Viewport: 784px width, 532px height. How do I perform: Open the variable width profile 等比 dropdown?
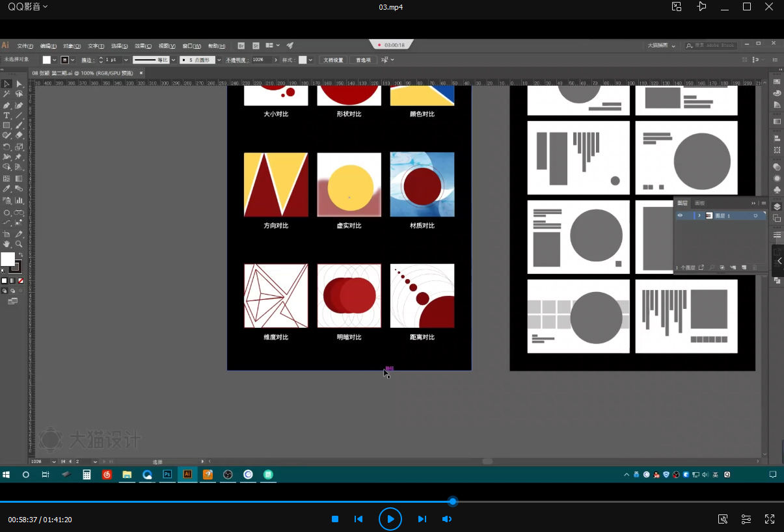[174, 60]
